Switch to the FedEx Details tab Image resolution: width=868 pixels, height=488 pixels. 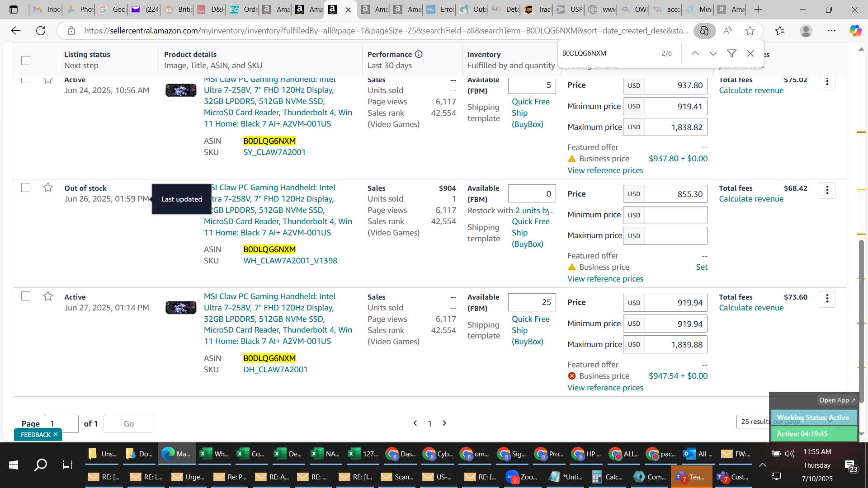(505, 9)
